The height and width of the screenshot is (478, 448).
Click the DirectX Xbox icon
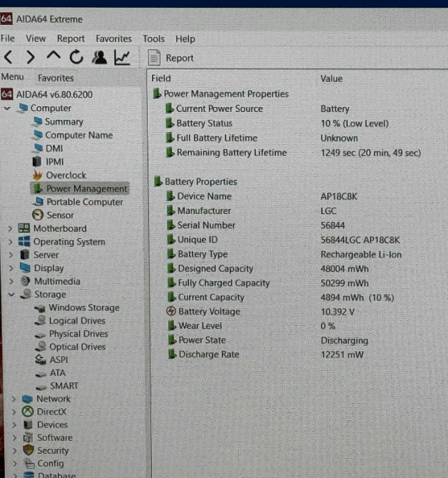pos(28,412)
